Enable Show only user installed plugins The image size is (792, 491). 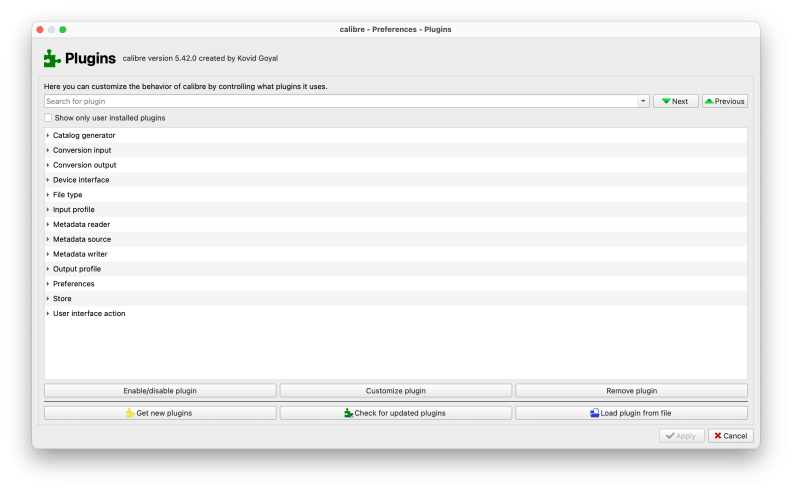point(48,118)
